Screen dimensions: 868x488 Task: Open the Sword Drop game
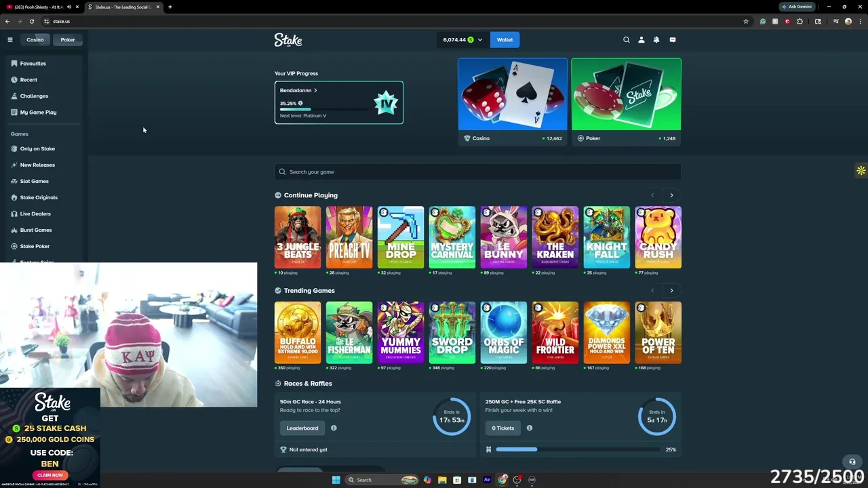(452, 333)
